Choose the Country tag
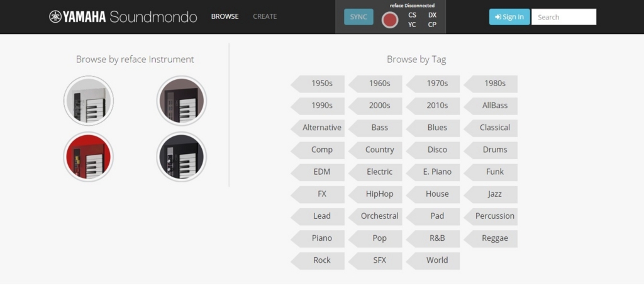This screenshot has height=298, width=644. (375, 150)
